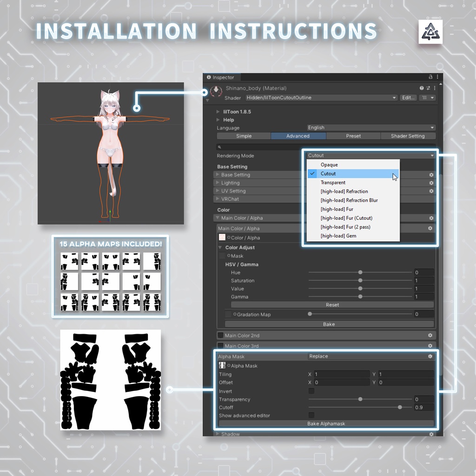Viewport: 476px width, 476px height.
Task: Enable the Invert checkbox under Alpha Mask
Action: 311,391
